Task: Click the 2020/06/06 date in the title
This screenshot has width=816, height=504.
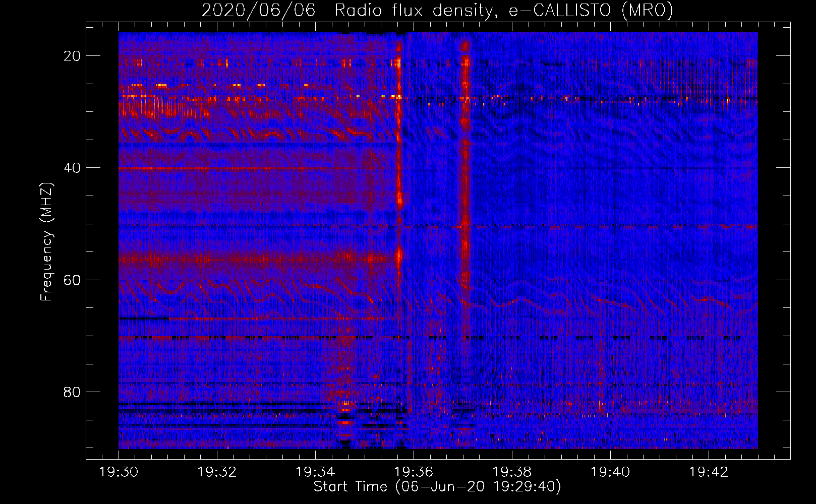Action: click(258, 10)
